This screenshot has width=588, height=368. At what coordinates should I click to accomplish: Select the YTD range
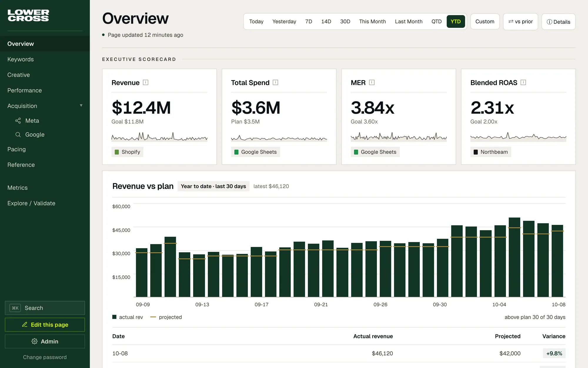tap(455, 21)
